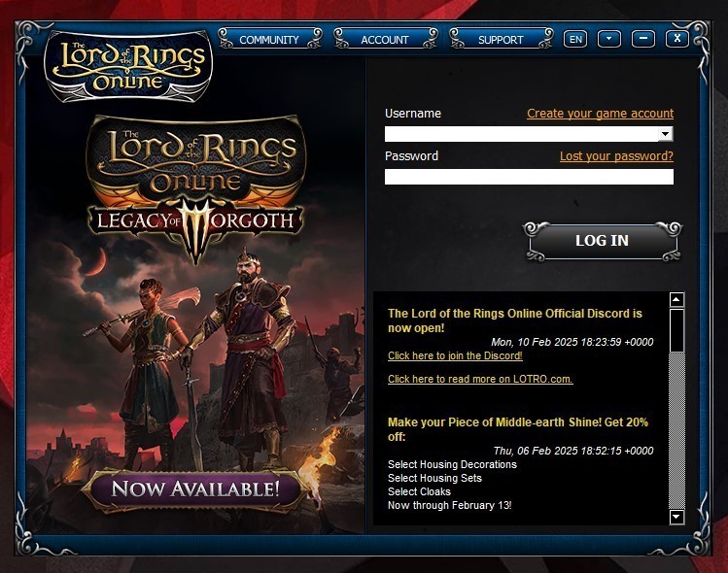Select the 'Select Housing Sets' line
This screenshot has height=573, width=728.
point(434,478)
